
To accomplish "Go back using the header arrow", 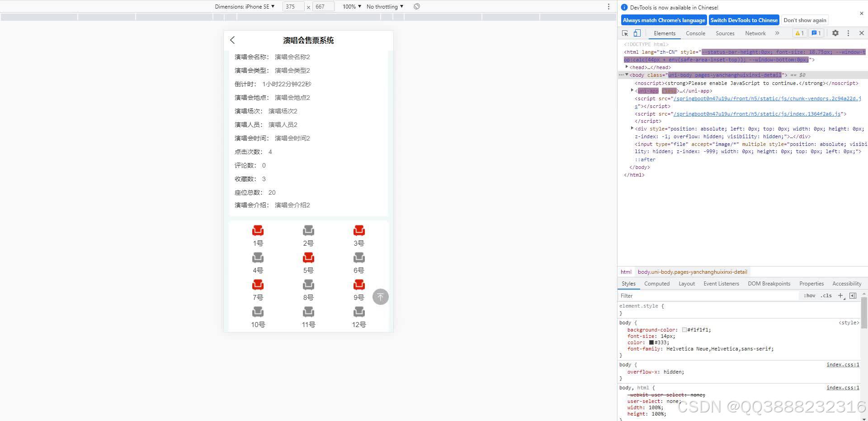I will (232, 40).
